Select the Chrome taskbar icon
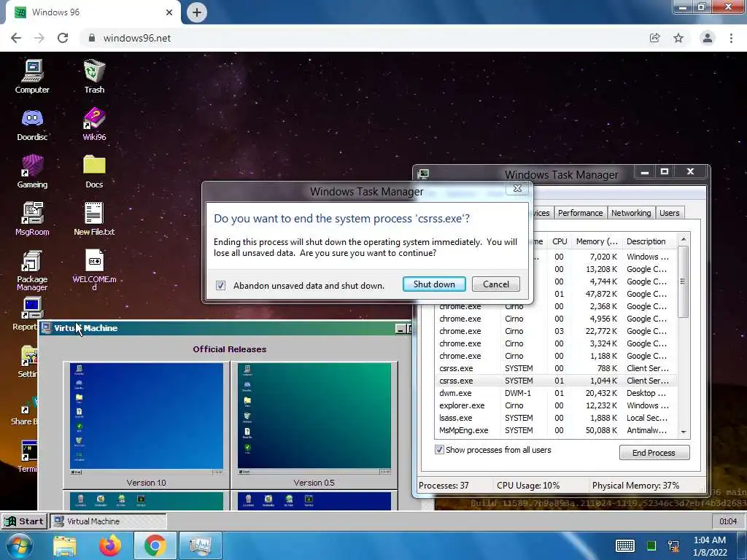The height and width of the screenshot is (560, 747). pos(155,545)
